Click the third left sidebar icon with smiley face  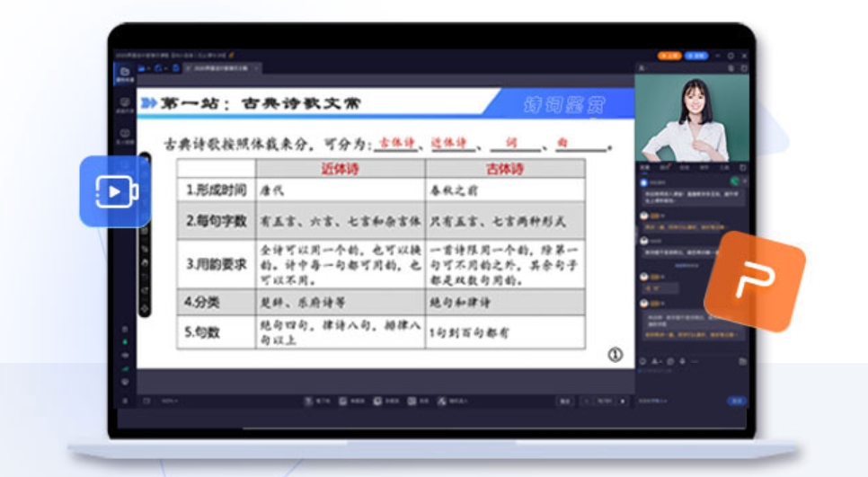click(125, 137)
